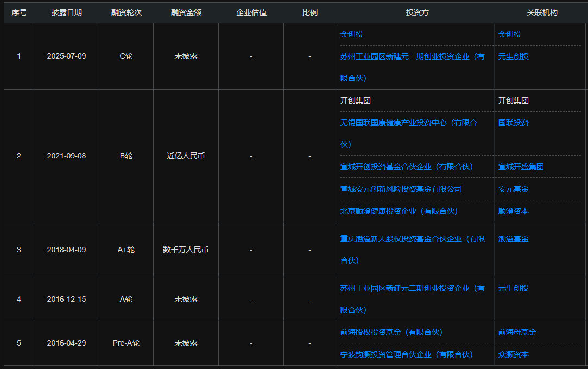Open 苏州工业园区新建元二期创业投资企业 link in the C轮 row
Viewport: 588px width, 369px height.
click(x=412, y=67)
